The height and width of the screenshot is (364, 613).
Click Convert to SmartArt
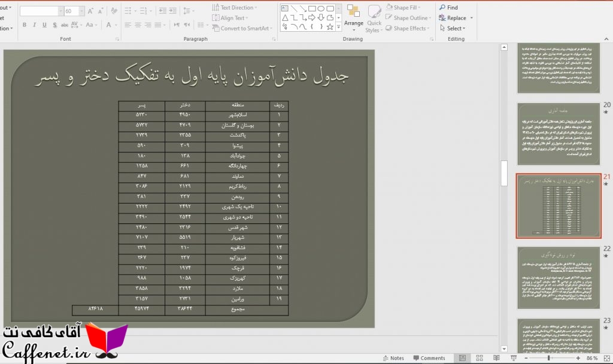tap(242, 28)
